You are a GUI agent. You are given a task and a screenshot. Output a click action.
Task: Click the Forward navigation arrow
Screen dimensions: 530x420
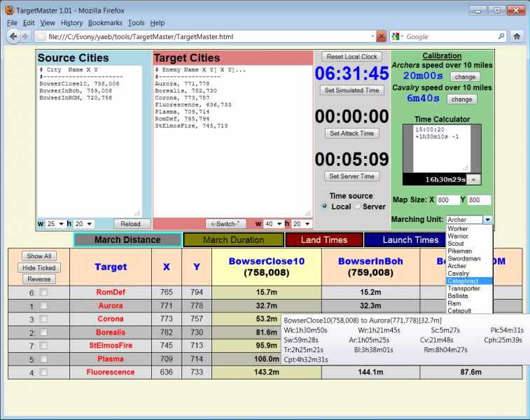28,36
